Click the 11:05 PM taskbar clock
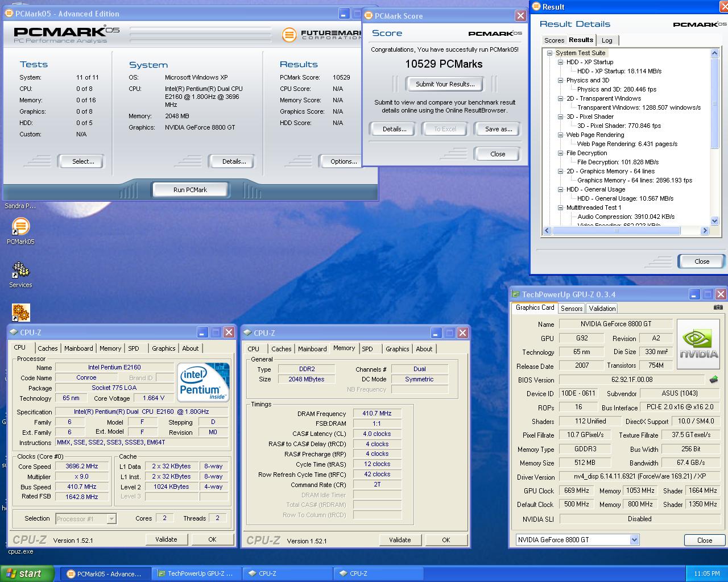Viewport: 728px width, 582px height. [706, 573]
